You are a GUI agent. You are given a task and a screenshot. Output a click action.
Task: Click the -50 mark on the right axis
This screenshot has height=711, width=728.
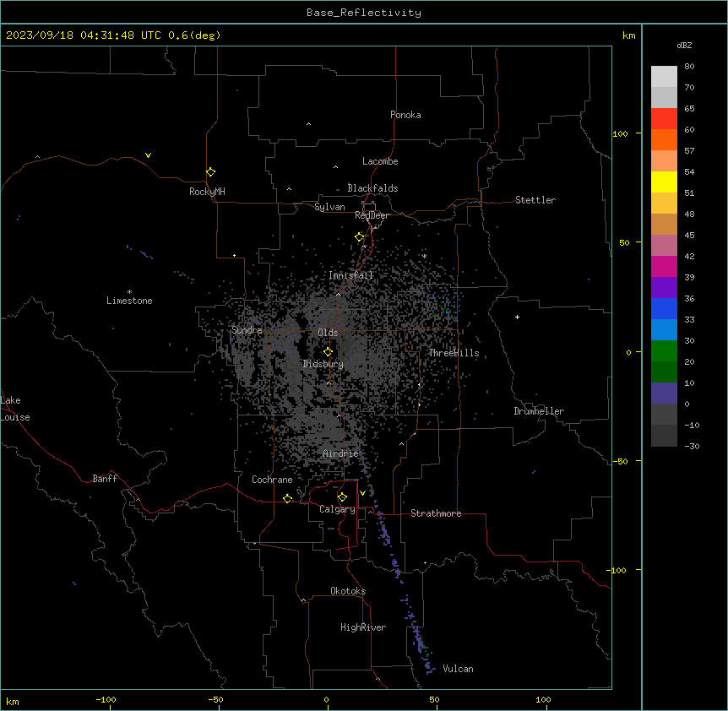(620, 461)
